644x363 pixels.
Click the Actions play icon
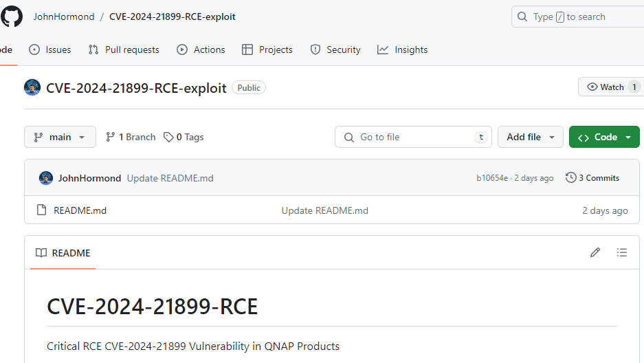pos(182,49)
